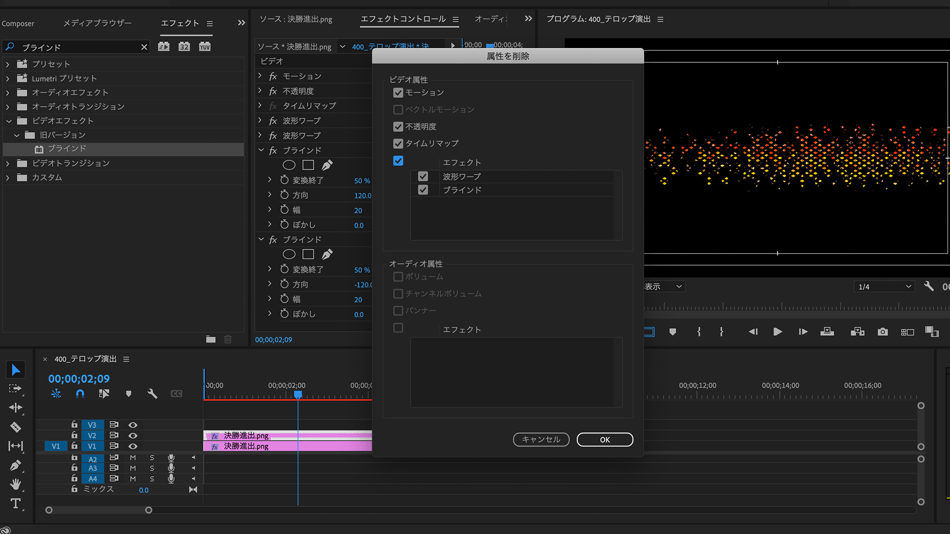Click the Export Frame camera icon
This screenshot has height=534, width=950.
click(882, 332)
